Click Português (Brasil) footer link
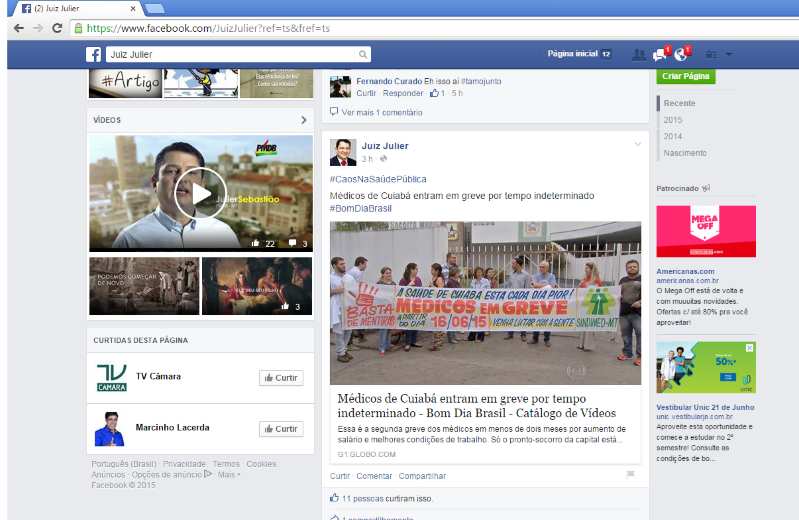799x520 pixels. pos(124,464)
